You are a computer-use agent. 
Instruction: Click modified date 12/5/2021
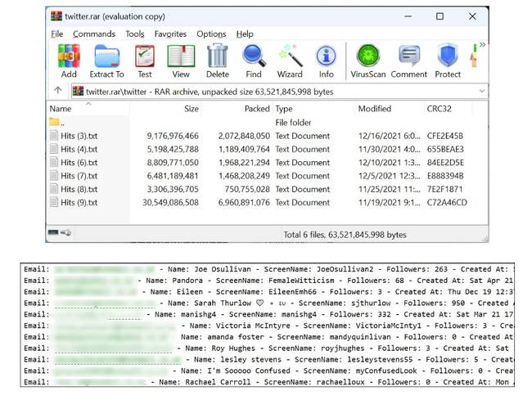(x=390, y=176)
